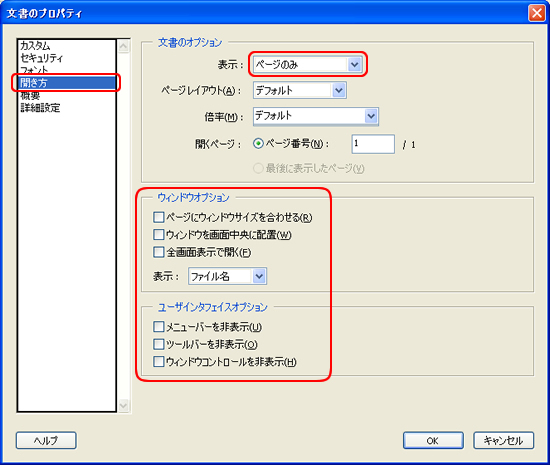Image resolution: width=550 pixels, height=465 pixels.
Task: Confirm with the OK button
Action: coord(433,440)
